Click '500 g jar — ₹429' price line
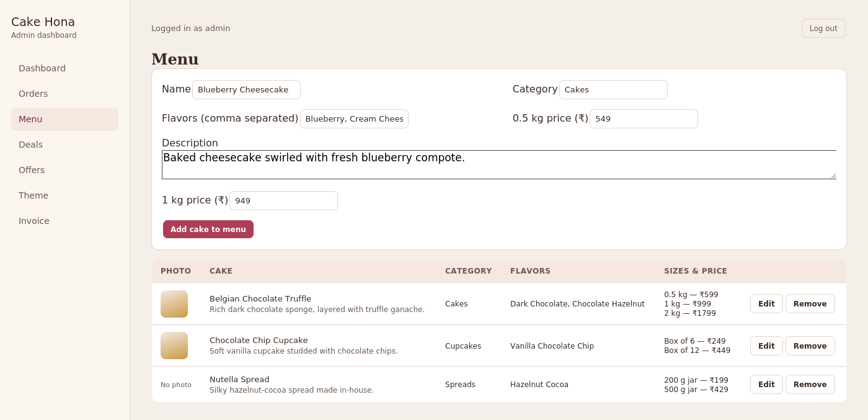 pos(696,390)
